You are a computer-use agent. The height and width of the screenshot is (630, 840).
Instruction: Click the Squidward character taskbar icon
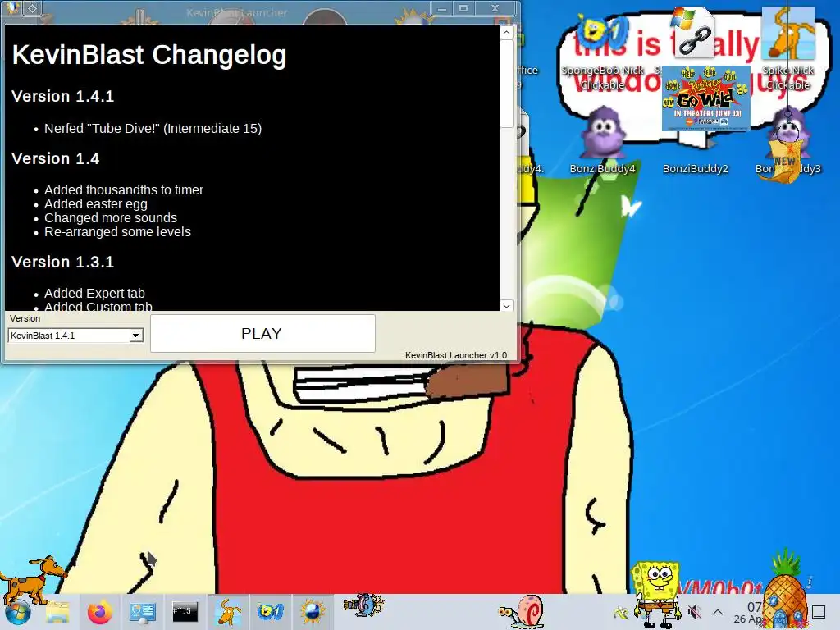tap(363, 605)
